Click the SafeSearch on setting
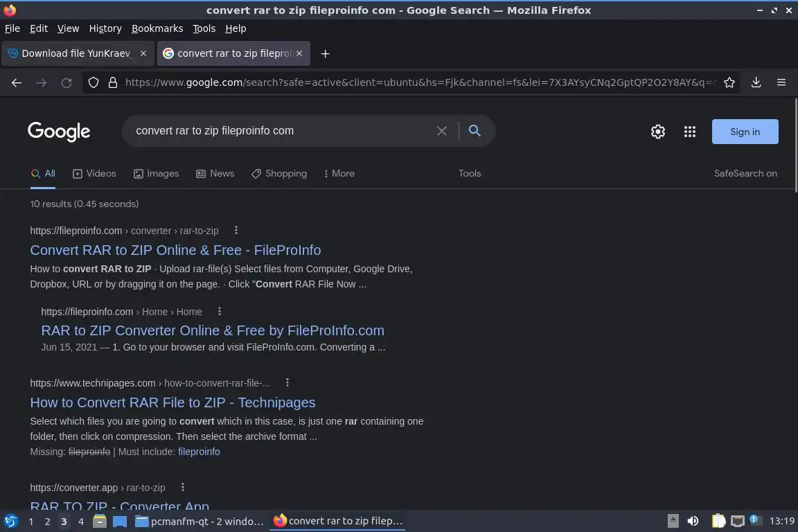This screenshot has width=798, height=532. pos(745,174)
